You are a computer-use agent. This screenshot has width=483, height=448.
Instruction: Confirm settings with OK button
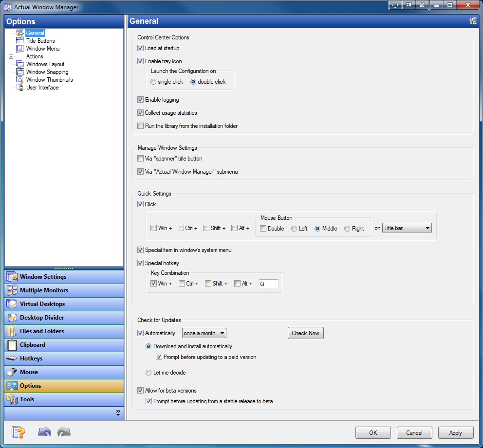coord(373,432)
